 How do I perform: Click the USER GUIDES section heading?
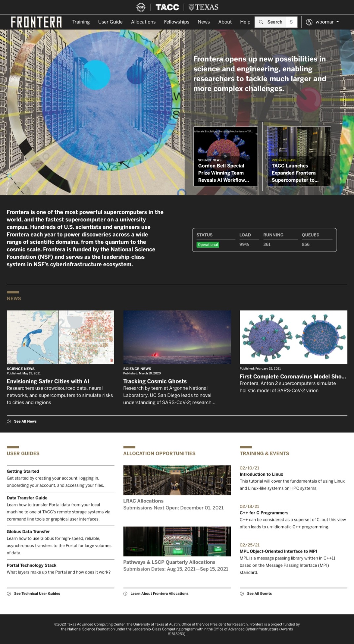(x=23, y=453)
